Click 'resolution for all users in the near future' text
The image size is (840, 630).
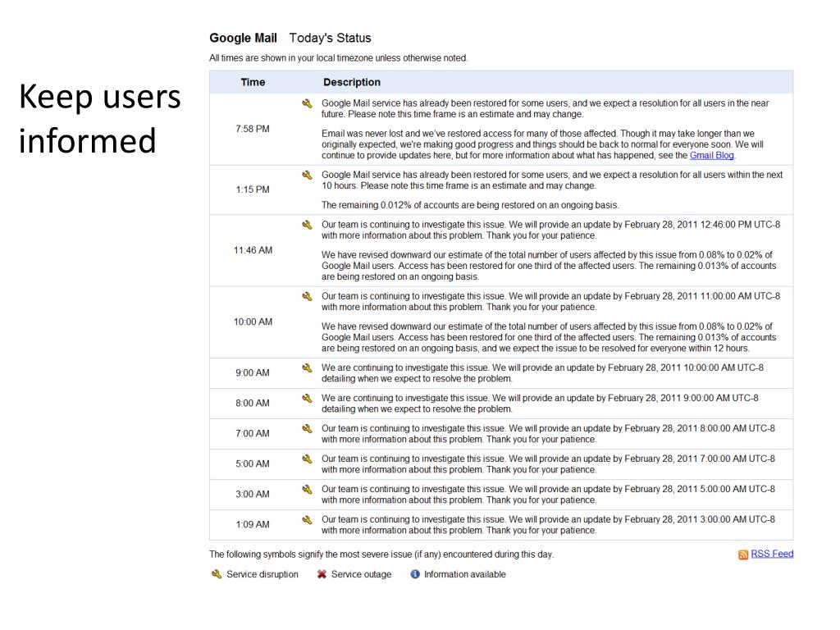point(545,109)
